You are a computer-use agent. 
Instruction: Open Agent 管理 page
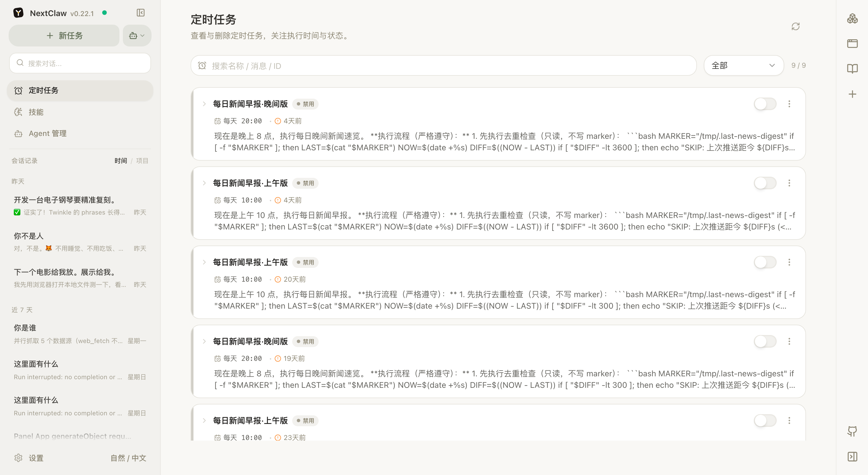pyautogui.click(x=80, y=133)
